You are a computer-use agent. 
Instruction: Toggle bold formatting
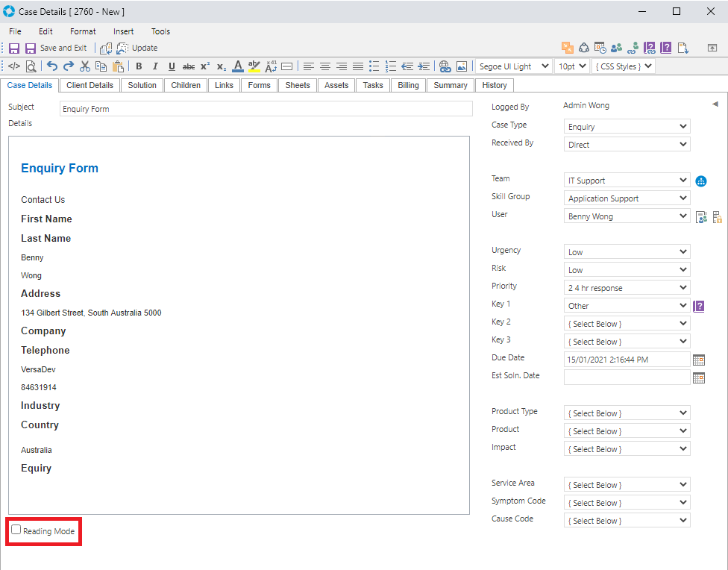(139, 66)
